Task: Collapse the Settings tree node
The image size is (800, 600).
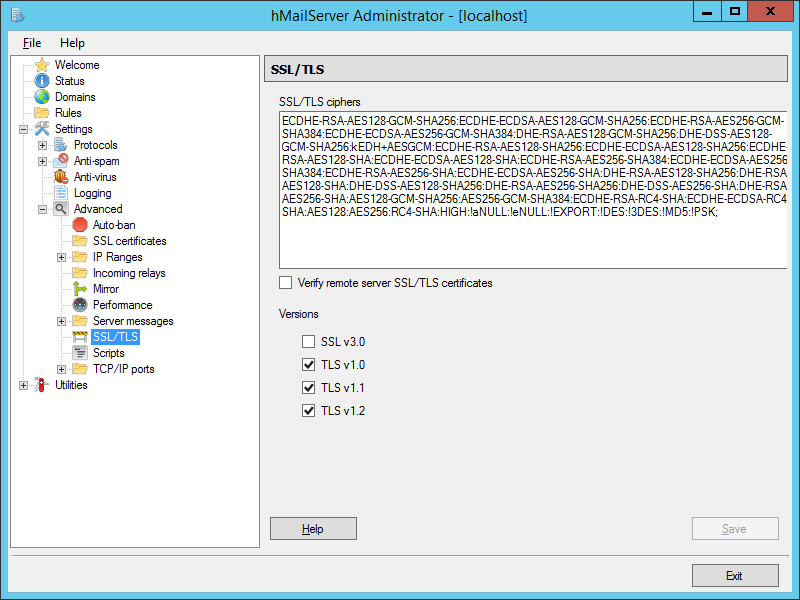Action: (x=23, y=129)
